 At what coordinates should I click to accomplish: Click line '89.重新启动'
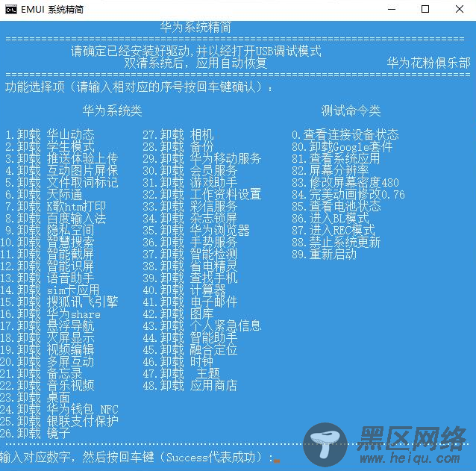coord(325,255)
